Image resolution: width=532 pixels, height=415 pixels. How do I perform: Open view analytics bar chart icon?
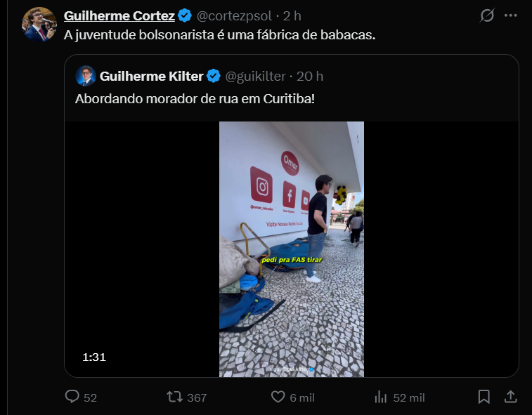pos(381,397)
